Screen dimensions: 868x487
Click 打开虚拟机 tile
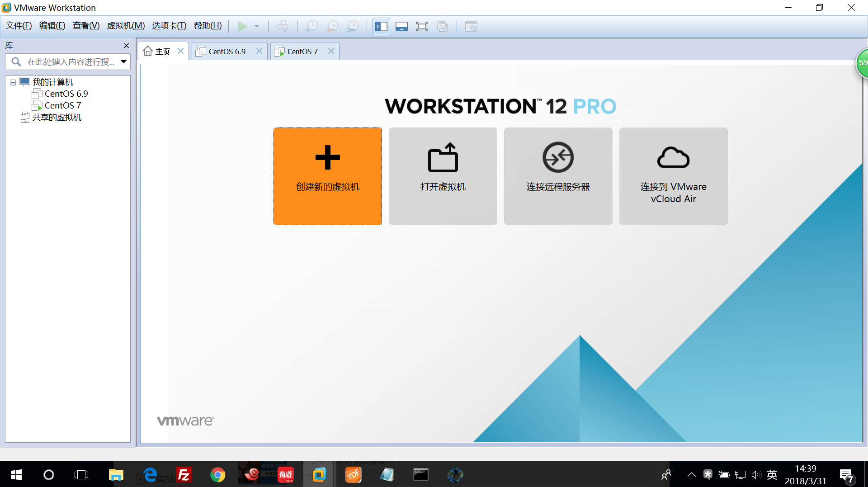pyautogui.click(x=443, y=176)
